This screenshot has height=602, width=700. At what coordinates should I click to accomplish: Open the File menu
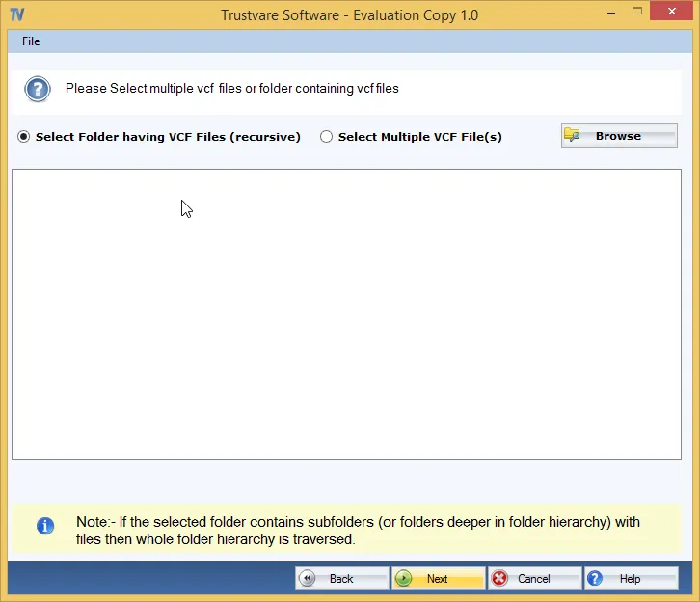tap(31, 41)
